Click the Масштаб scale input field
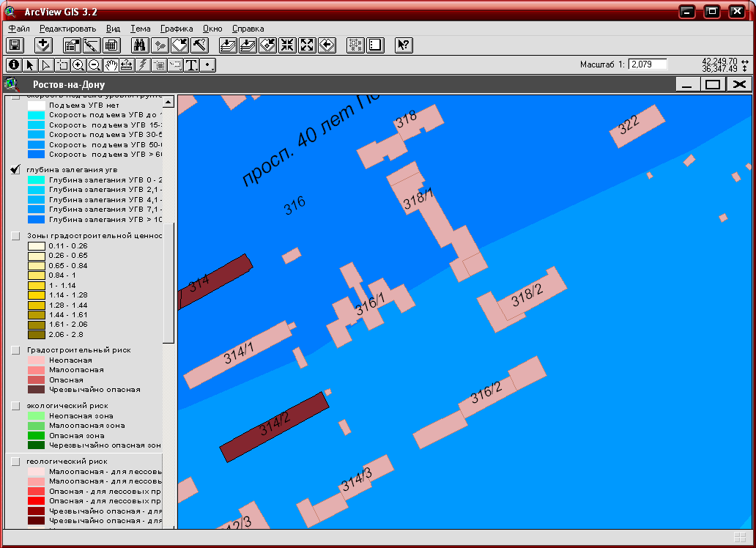 [x=648, y=64]
